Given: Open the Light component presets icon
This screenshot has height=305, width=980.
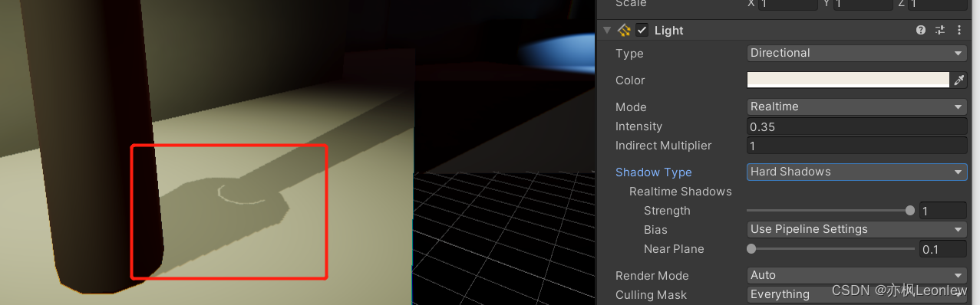Looking at the screenshot, I should [x=940, y=31].
